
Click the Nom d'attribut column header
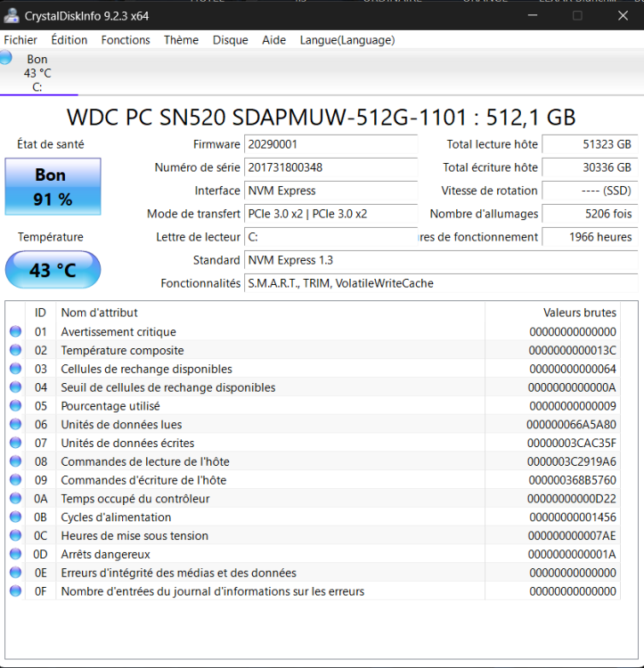(270, 313)
